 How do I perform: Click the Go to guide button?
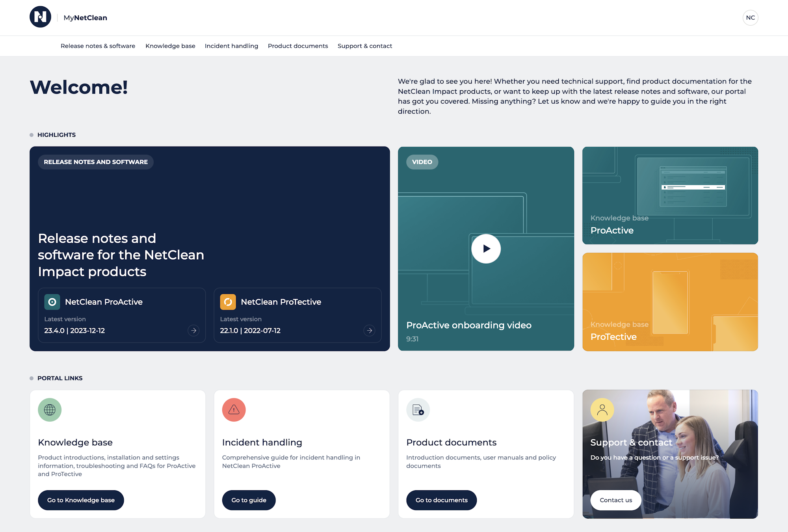click(249, 500)
